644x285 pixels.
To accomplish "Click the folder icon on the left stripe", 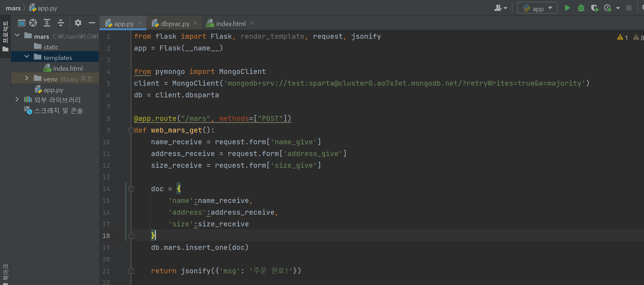I will point(5,49).
